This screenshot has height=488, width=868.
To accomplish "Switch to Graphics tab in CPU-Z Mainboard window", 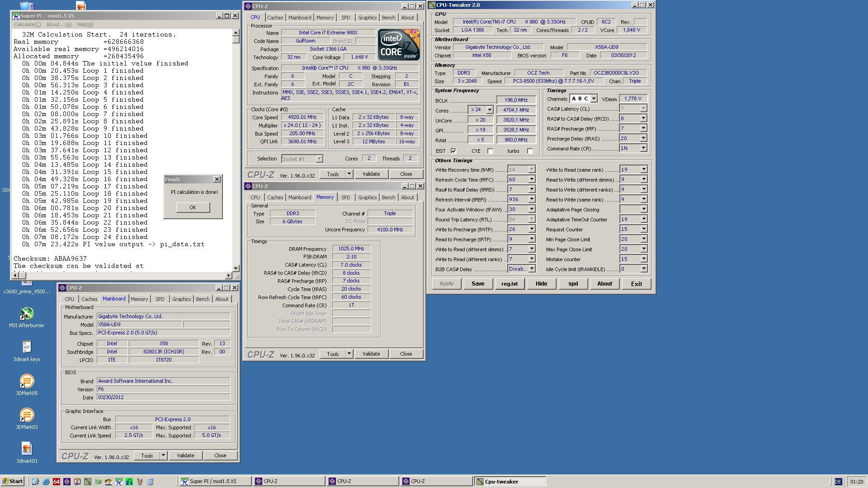I will [181, 299].
